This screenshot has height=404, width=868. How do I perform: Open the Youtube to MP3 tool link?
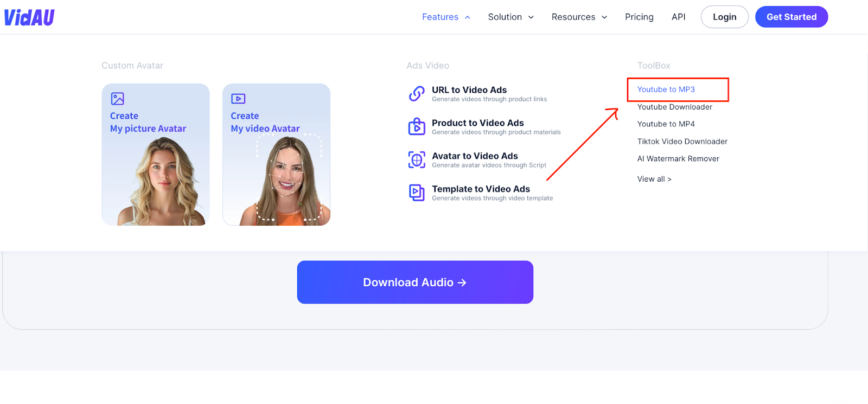pyautogui.click(x=666, y=89)
